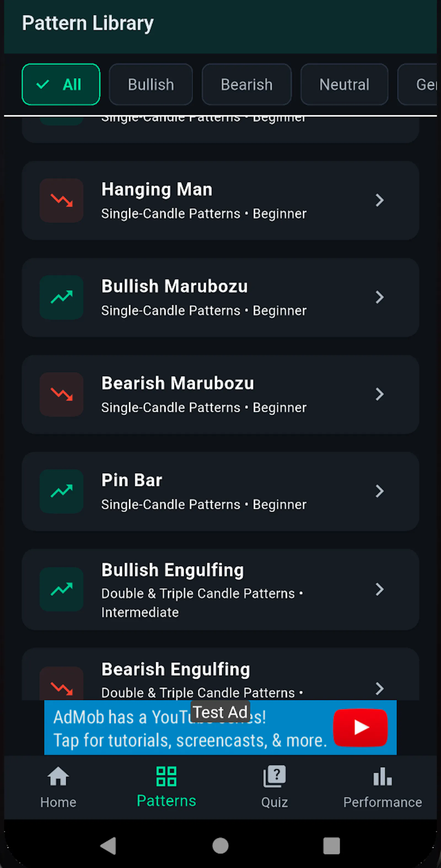441x868 pixels.
Task: Tap the Bullish Marubozu uptrend icon
Action: [61, 297]
